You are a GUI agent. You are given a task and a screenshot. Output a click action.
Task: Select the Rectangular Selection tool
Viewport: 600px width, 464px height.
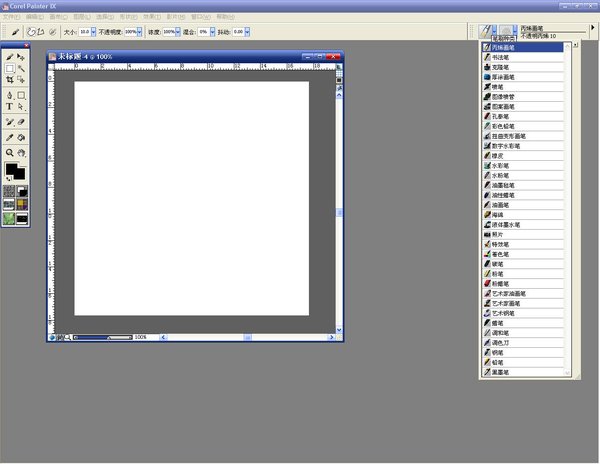pos(10,68)
